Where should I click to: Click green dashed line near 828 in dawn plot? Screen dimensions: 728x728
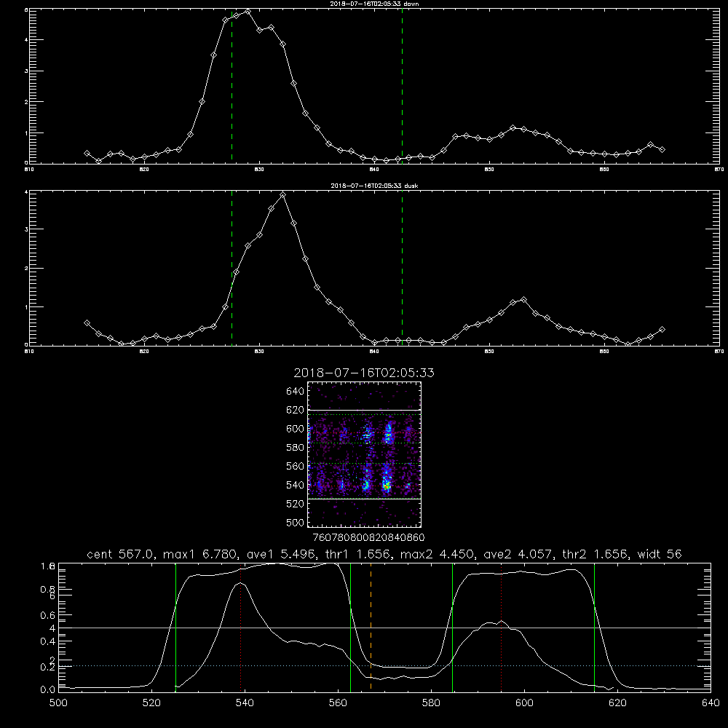pyautogui.click(x=232, y=86)
